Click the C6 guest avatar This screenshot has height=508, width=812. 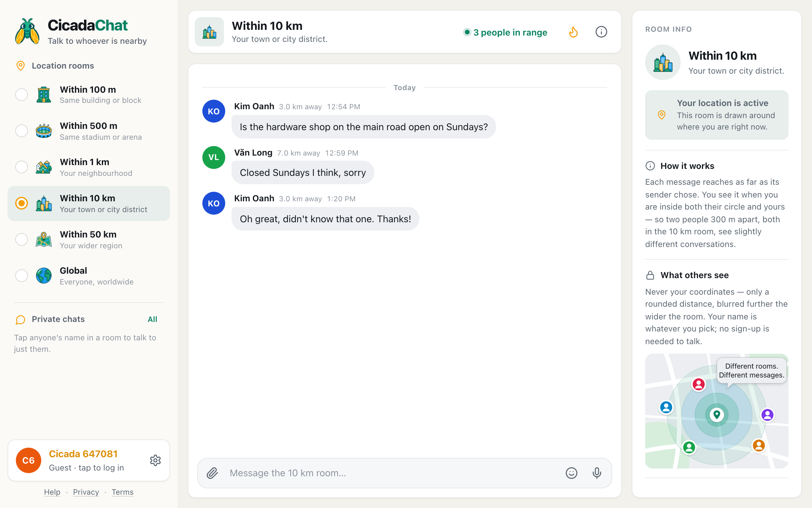[x=29, y=460]
